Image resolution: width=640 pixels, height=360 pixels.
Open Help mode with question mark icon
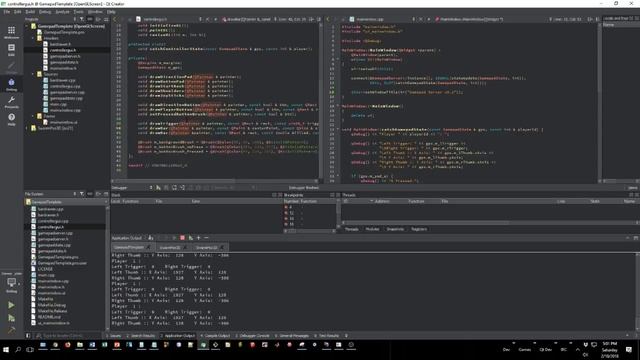point(11,119)
